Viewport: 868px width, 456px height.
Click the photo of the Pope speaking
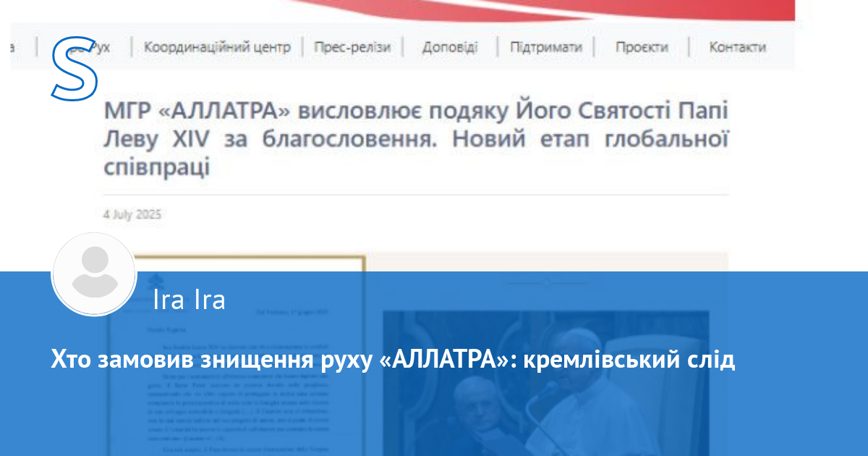pyautogui.click(x=546, y=384)
